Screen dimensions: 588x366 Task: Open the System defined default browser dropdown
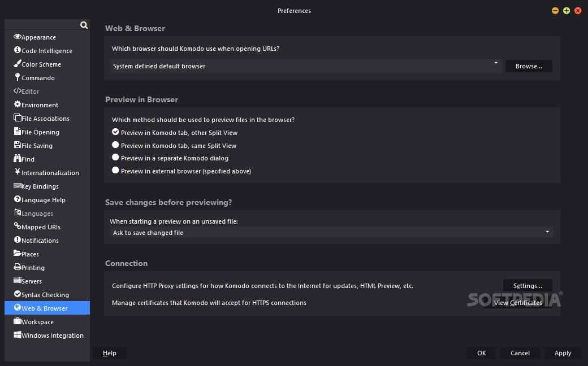tap(306, 66)
